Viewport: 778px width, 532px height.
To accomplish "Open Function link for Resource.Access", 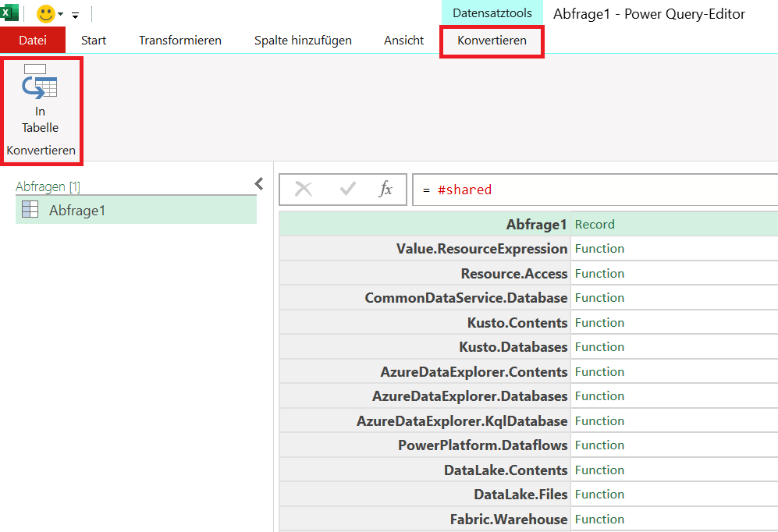I will click(599, 273).
